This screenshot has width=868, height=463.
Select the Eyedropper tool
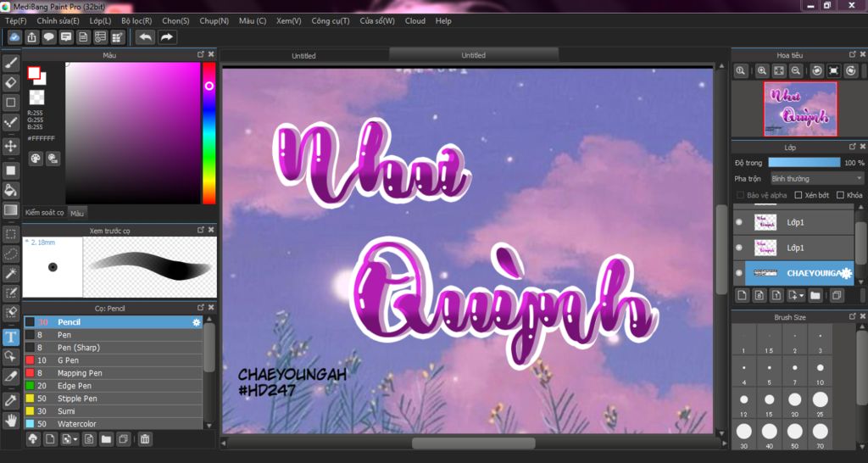tap(10, 400)
